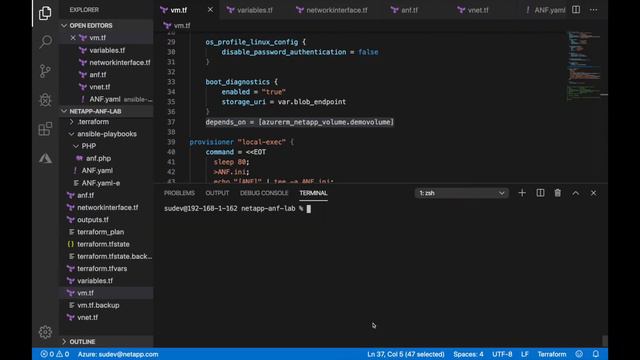Select the vm.tf editor tab
640x360 pixels.
coord(179,10)
